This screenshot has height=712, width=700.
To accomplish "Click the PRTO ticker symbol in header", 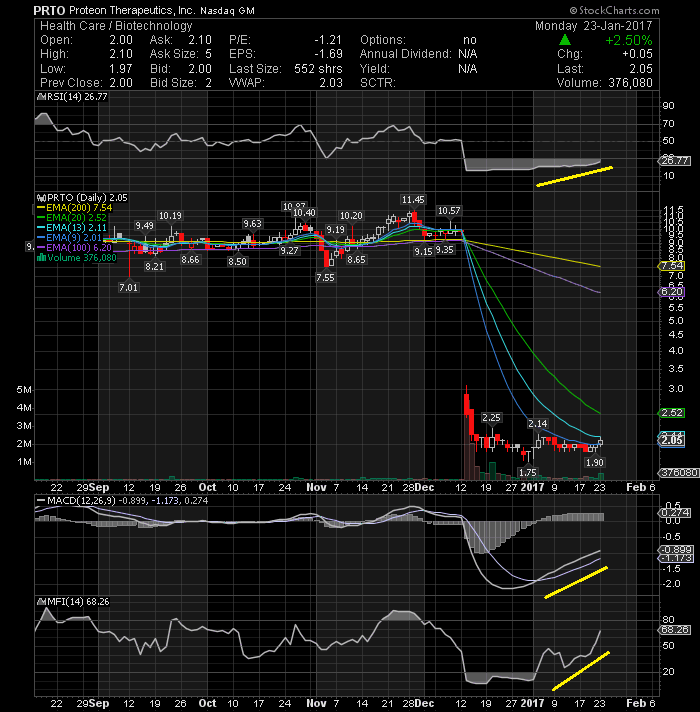I will pyautogui.click(x=49, y=10).
